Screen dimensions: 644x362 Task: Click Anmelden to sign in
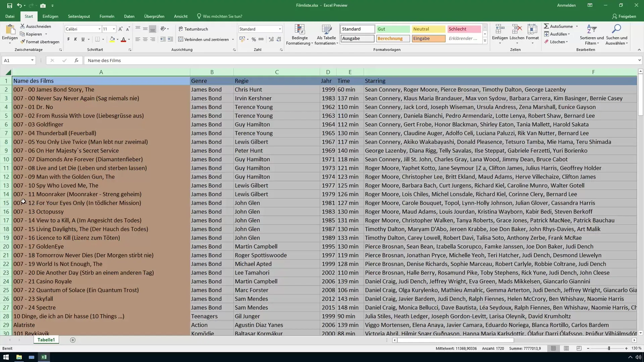coord(566,5)
